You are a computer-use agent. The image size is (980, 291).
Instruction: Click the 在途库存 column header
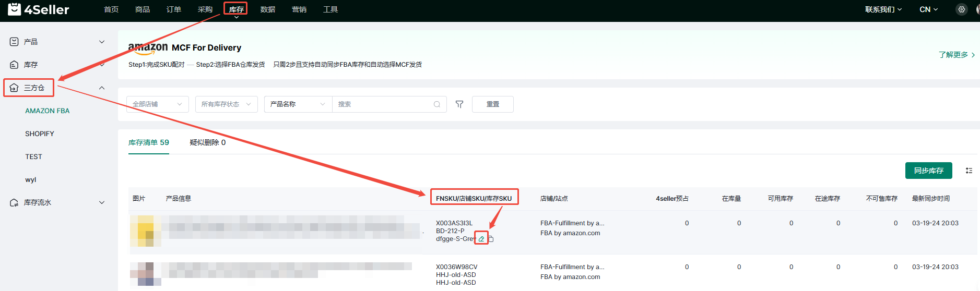[828, 199]
